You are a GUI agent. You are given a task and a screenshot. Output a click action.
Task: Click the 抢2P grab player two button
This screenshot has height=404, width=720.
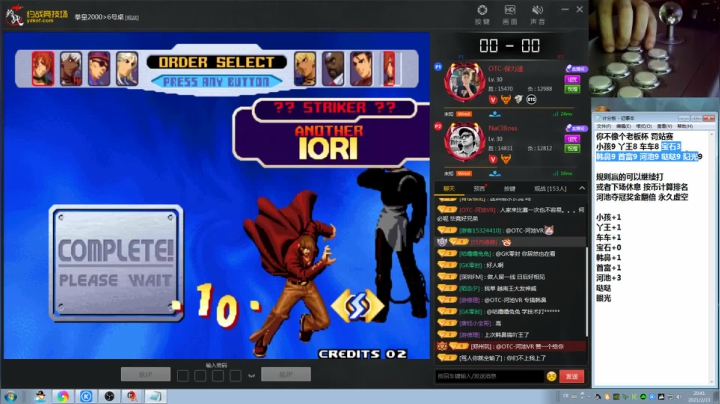(x=286, y=374)
